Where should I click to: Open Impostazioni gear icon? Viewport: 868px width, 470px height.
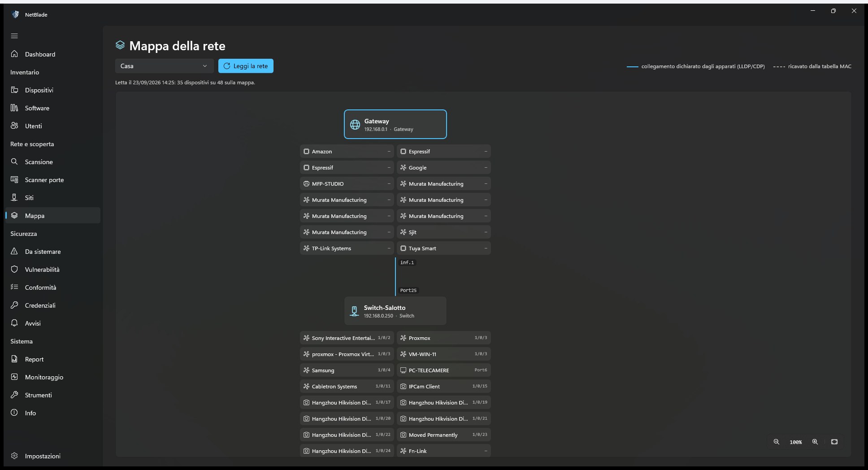coord(14,456)
